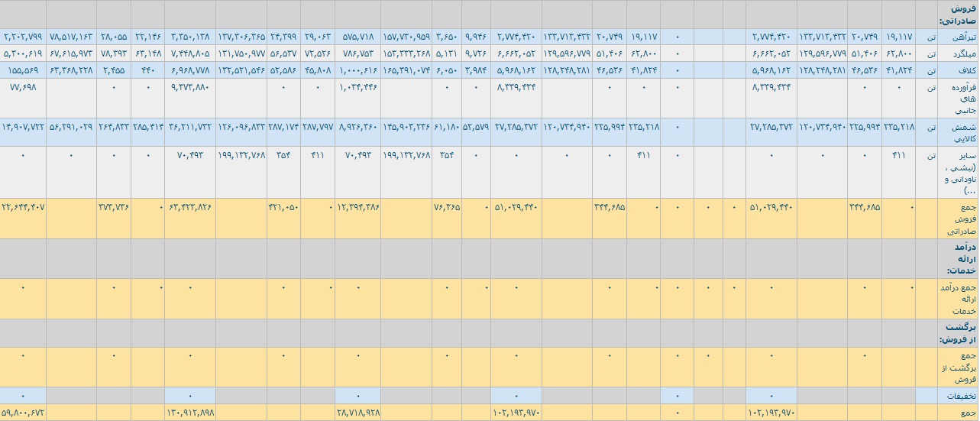Viewport: 980px width, 421px height.
Task: Select the ۶,۹۶۸,۷۷۸ value
Action: tap(191, 70)
